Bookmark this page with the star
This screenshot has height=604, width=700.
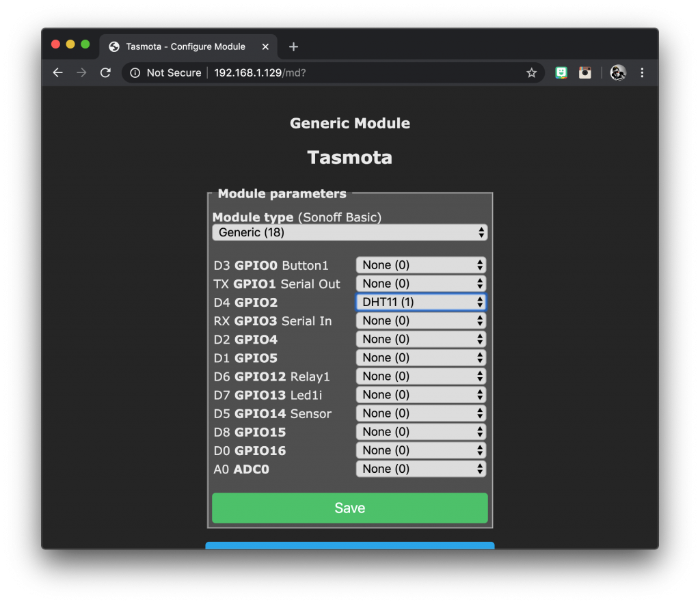coord(530,72)
